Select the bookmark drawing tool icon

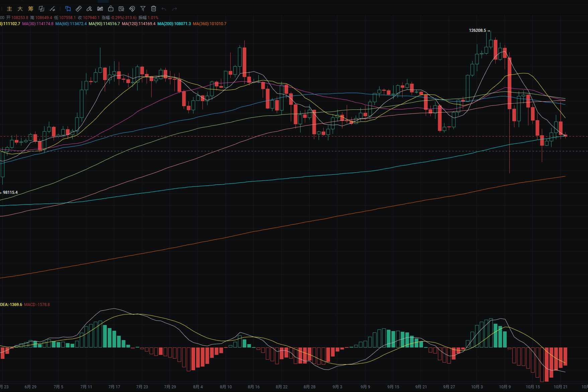[x=68, y=9]
